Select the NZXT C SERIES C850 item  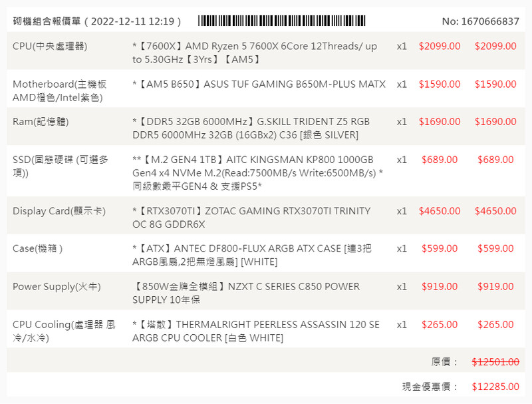[x=246, y=293]
